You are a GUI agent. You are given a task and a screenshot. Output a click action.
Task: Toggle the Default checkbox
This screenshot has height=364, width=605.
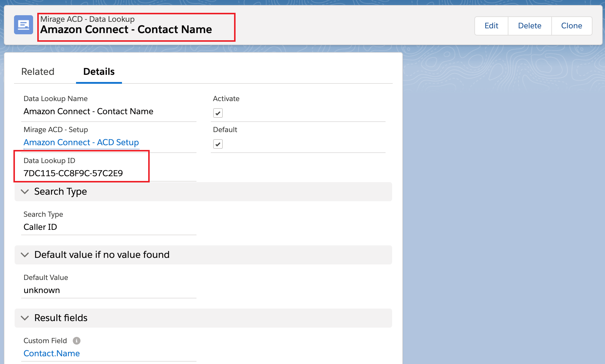(x=218, y=144)
